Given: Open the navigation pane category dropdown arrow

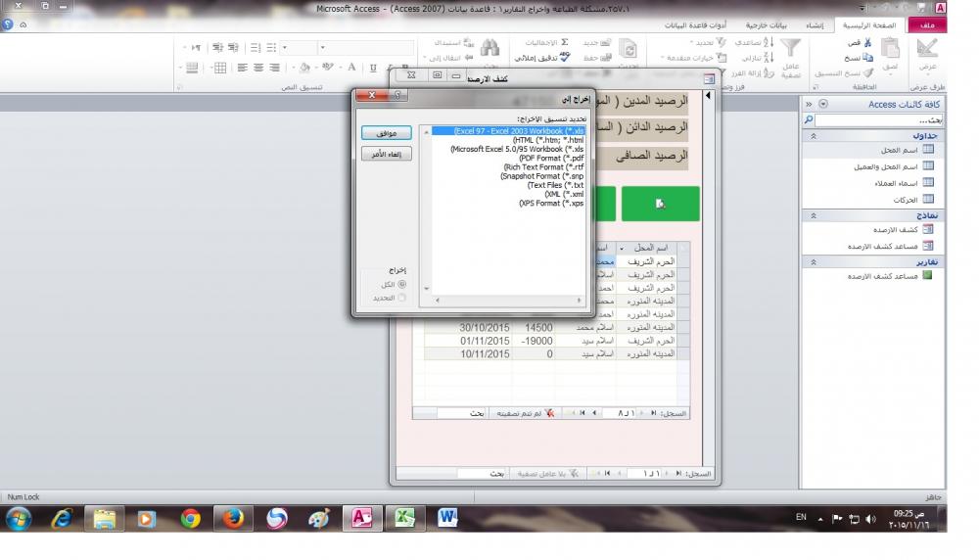Looking at the screenshot, I should (823, 104).
